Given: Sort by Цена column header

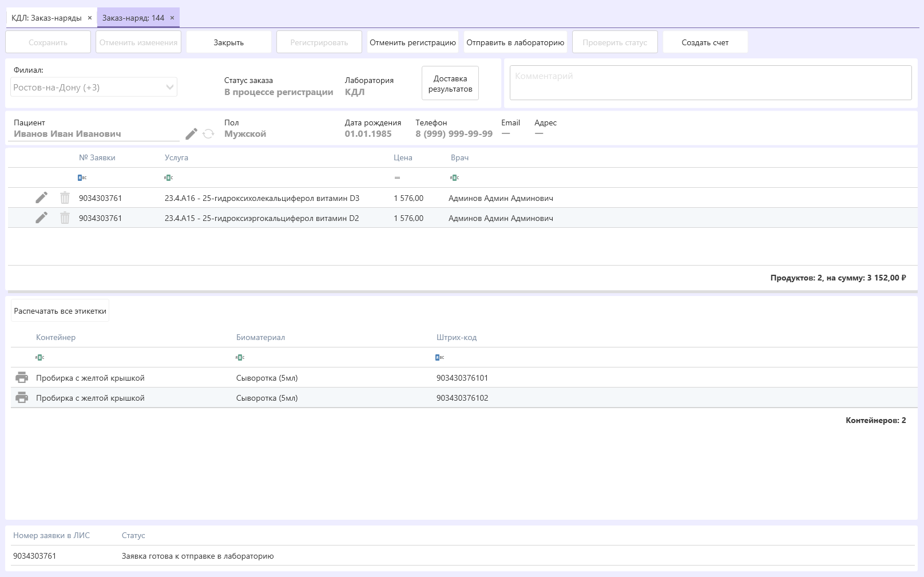Looking at the screenshot, I should pyautogui.click(x=403, y=157).
